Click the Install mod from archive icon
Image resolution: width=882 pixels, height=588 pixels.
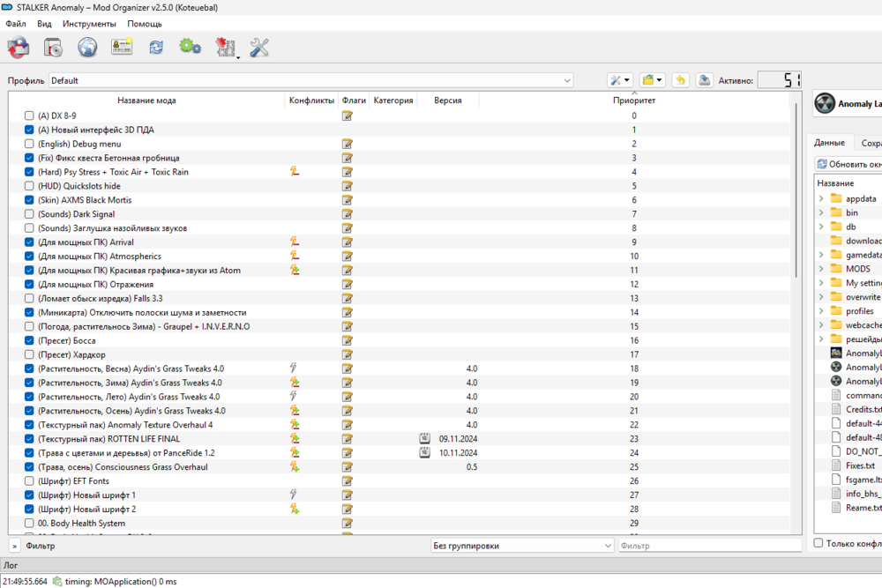(52, 48)
